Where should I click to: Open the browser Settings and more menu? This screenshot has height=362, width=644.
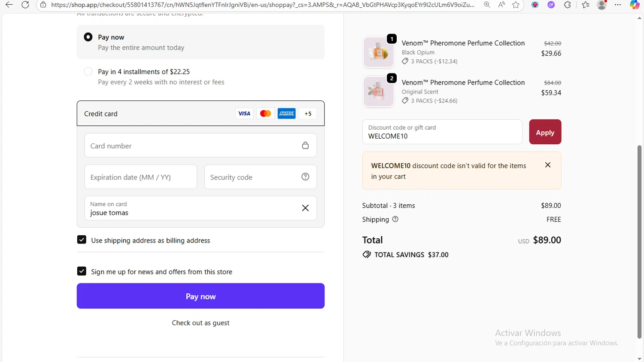(618, 5)
